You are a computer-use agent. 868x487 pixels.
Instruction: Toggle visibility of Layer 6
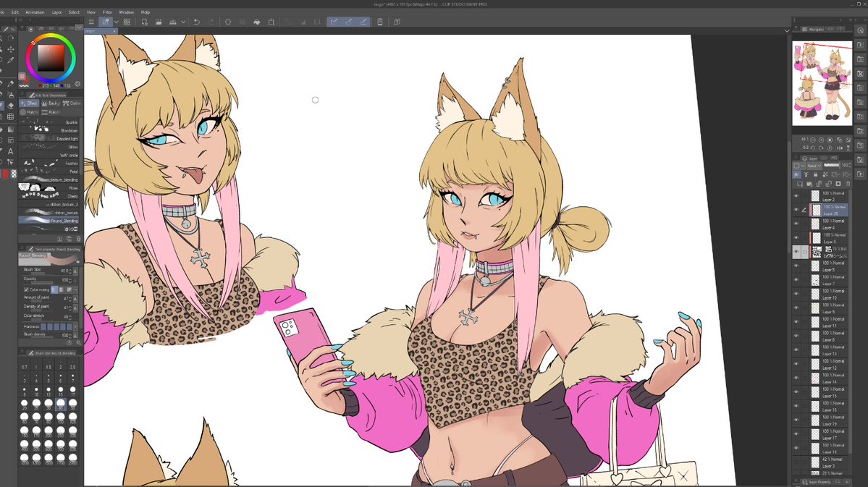(x=796, y=238)
